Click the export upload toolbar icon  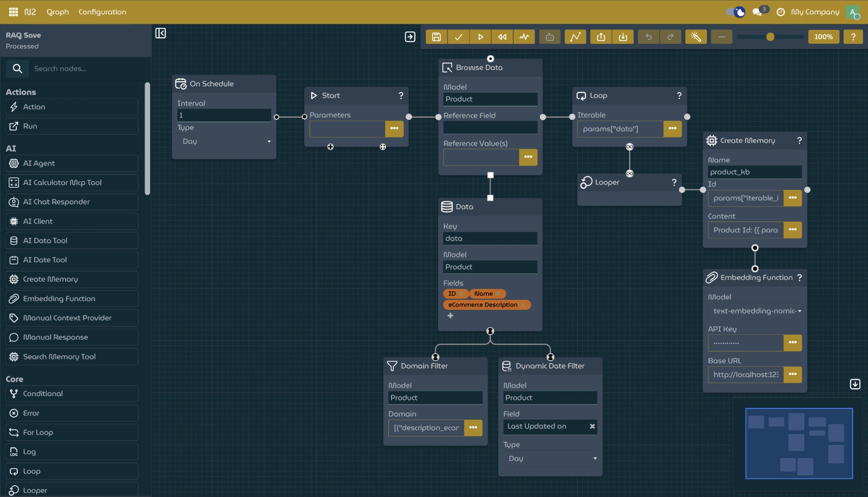(601, 37)
